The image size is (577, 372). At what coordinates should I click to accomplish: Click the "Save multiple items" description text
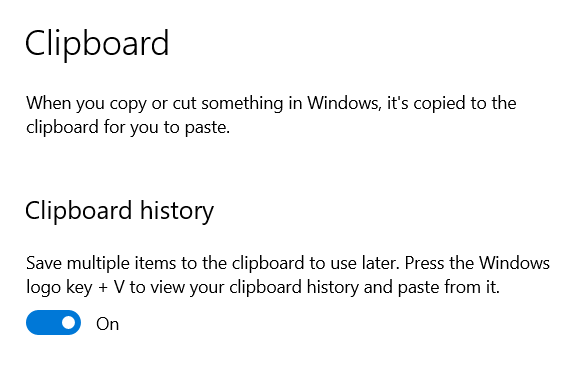pyautogui.click(x=288, y=275)
